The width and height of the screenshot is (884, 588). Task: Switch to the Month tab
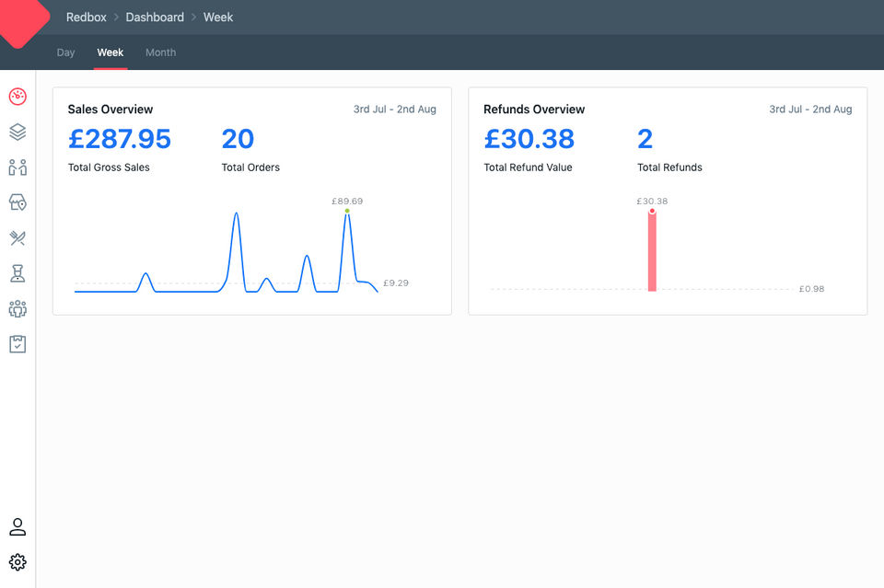click(160, 52)
